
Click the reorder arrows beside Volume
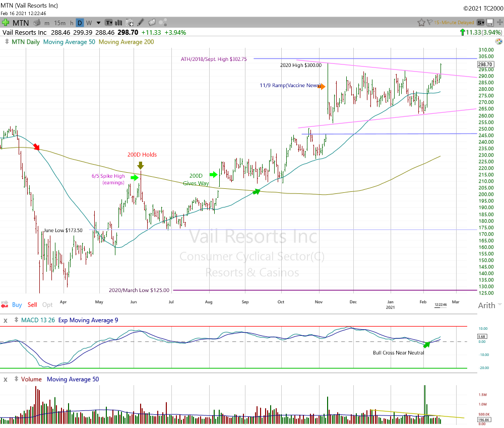[x=16, y=379]
